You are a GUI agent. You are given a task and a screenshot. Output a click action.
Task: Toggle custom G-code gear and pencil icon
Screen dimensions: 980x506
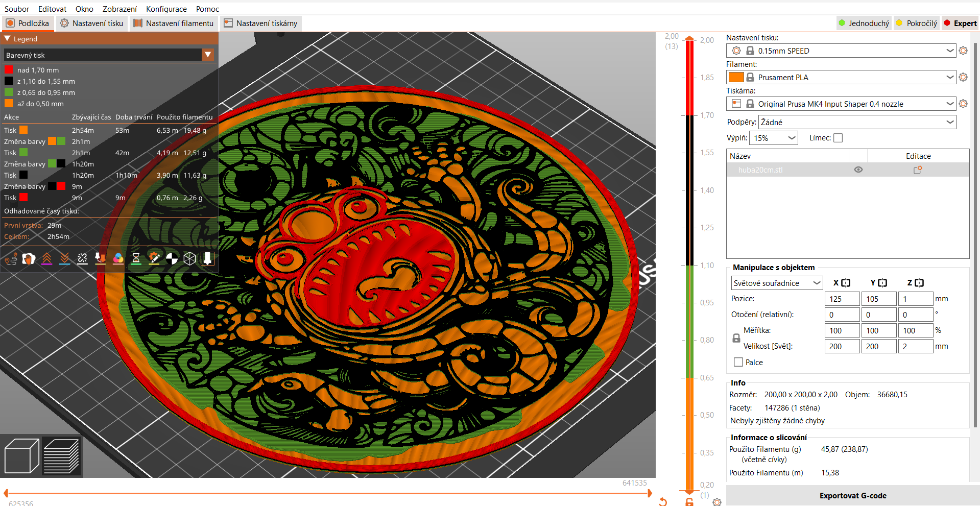[154, 259]
